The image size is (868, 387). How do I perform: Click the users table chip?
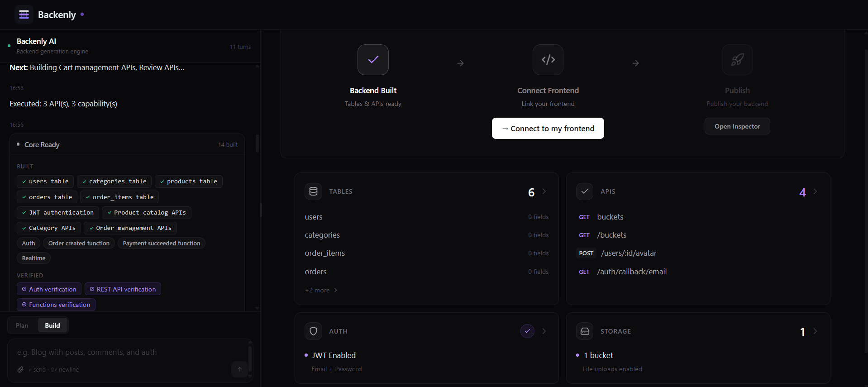tap(45, 182)
